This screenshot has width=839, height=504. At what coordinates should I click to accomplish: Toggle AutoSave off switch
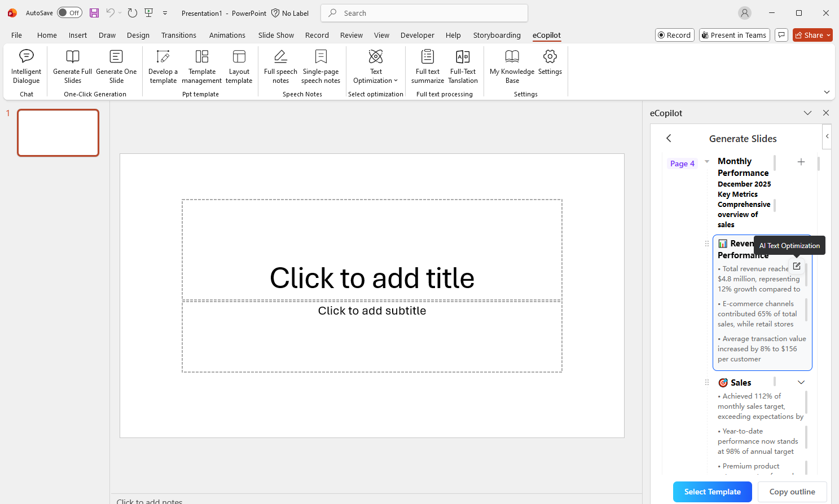pos(69,12)
